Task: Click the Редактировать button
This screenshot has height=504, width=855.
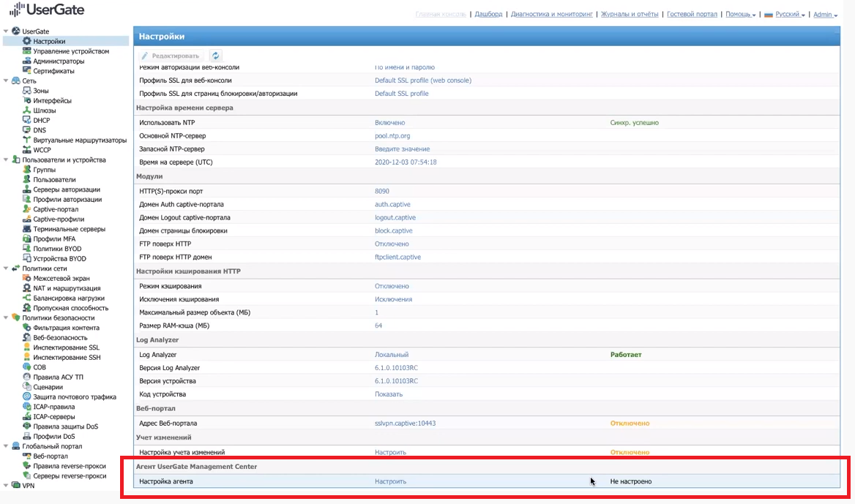Action: tap(170, 56)
